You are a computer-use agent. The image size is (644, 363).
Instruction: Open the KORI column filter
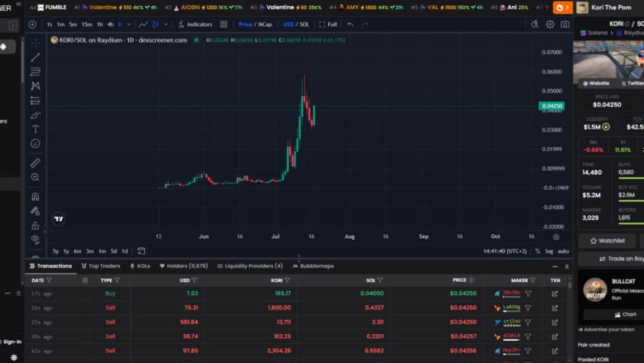coord(287,280)
